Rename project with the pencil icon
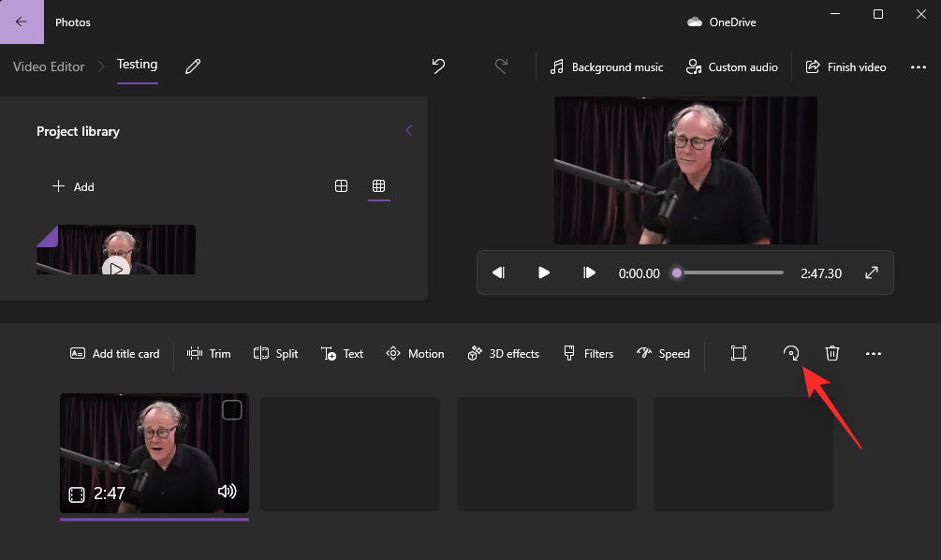The image size is (941, 560). (193, 66)
